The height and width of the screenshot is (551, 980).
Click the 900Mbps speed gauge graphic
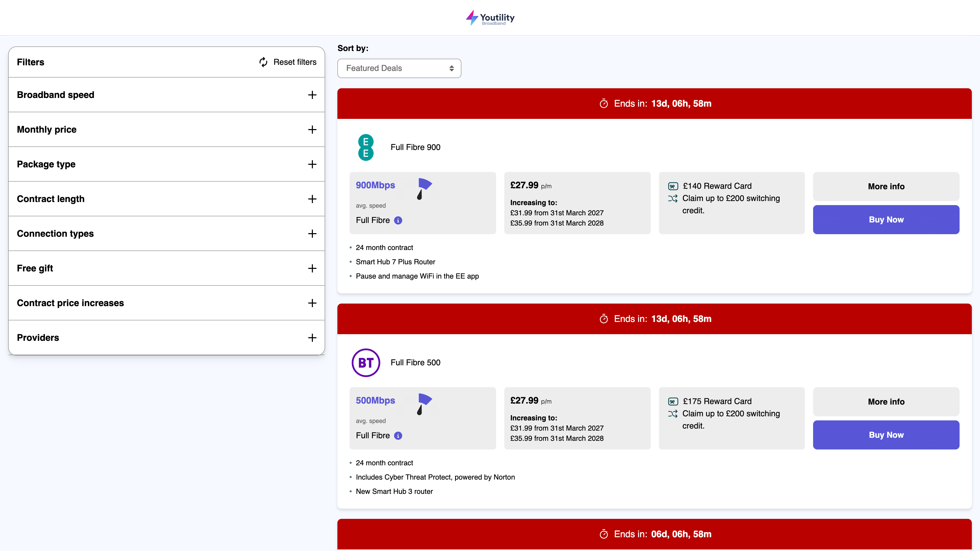coord(425,189)
